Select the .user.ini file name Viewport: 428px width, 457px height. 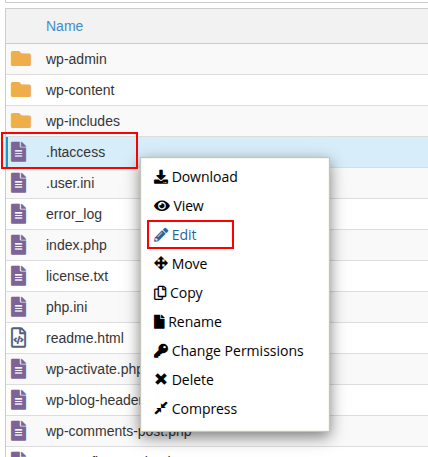[x=70, y=183]
